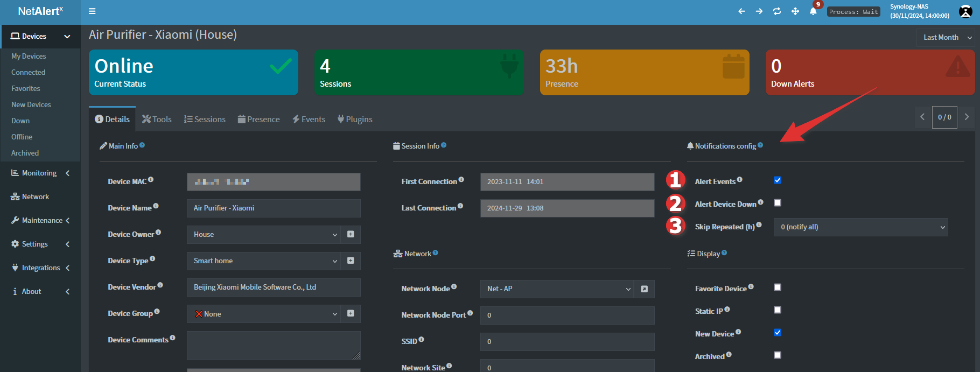The width and height of the screenshot is (980, 372).
Task: Click the user avatar icon in top right
Action: [965, 11]
